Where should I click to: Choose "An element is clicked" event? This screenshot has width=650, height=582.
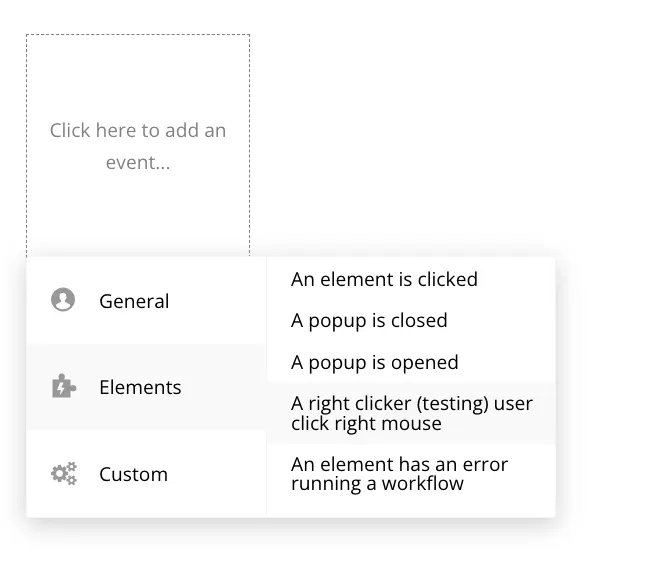point(384,279)
